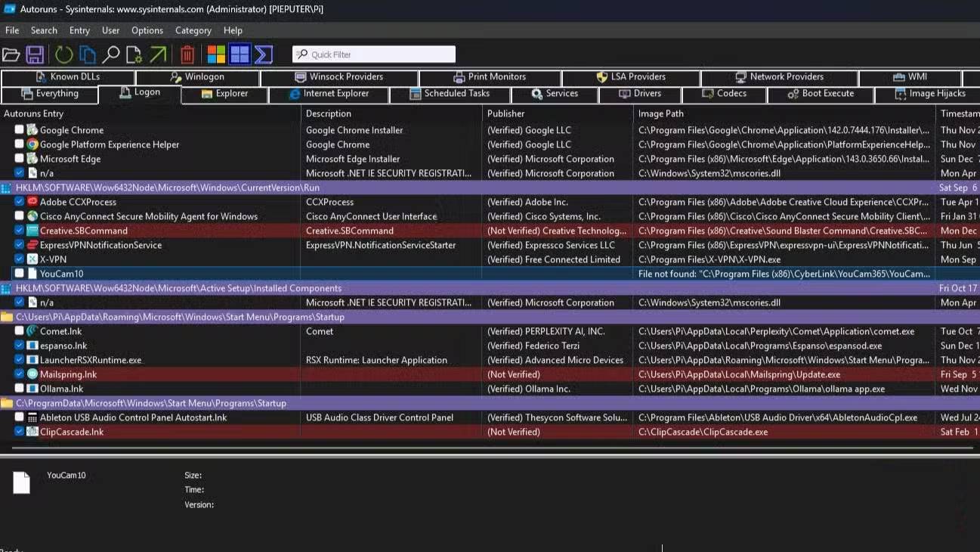Disable the Mailspring.lnk startup entry

pos(20,374)
